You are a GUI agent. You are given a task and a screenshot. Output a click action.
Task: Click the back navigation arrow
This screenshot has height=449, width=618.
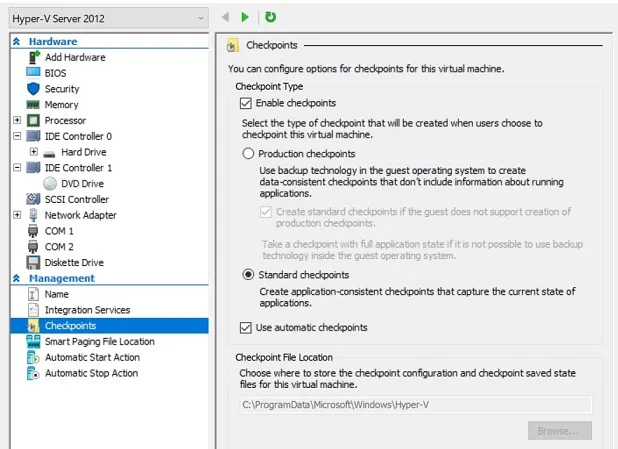click(225, 17)
